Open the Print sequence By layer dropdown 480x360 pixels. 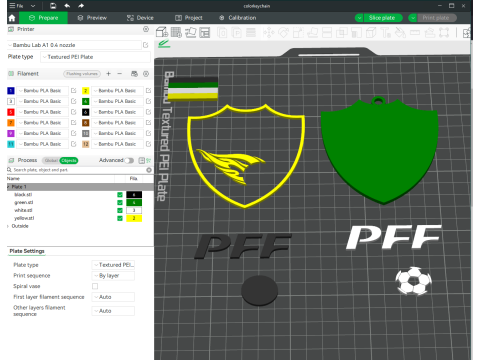click(113, 276)
